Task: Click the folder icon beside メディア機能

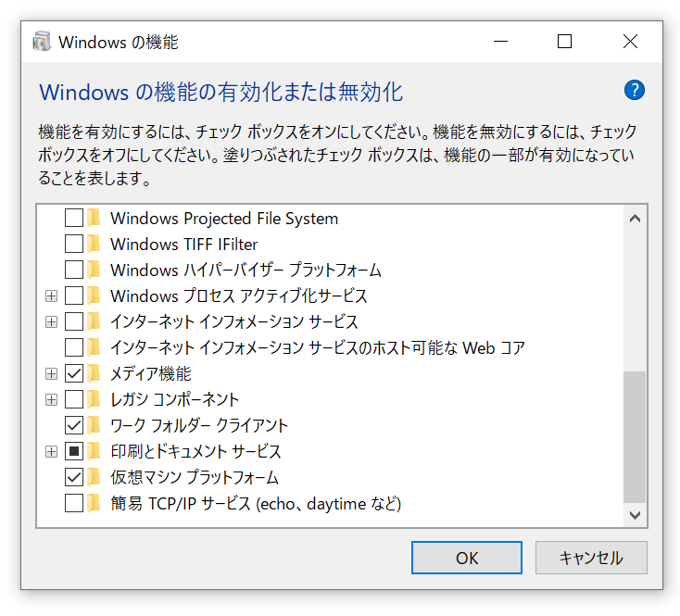Action: [x=94, y=373]
